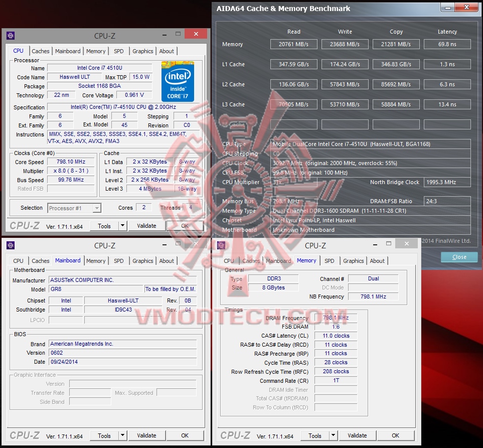Viewport: 483px width, 448px height.
Task: Click Tools button in Memory CPU-Z window
Action: [315, 435]
